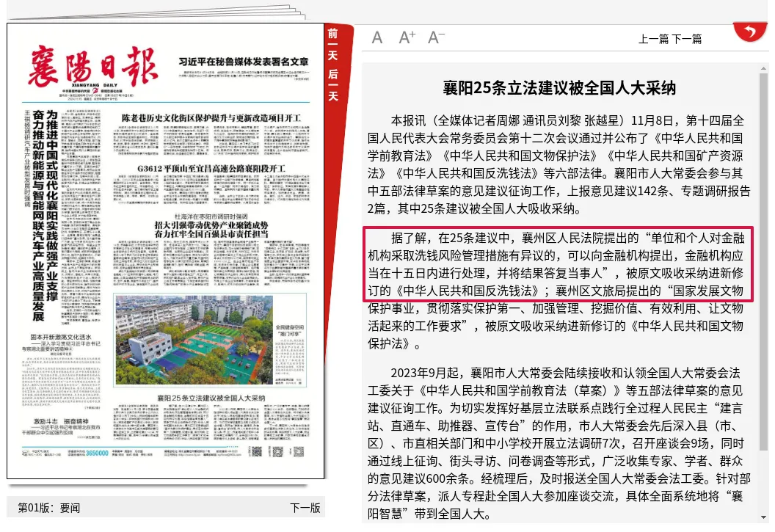Click the aerial sports court photo
Image resolution: width=775 pixels, height=532 pixels.
pos(194,340)
